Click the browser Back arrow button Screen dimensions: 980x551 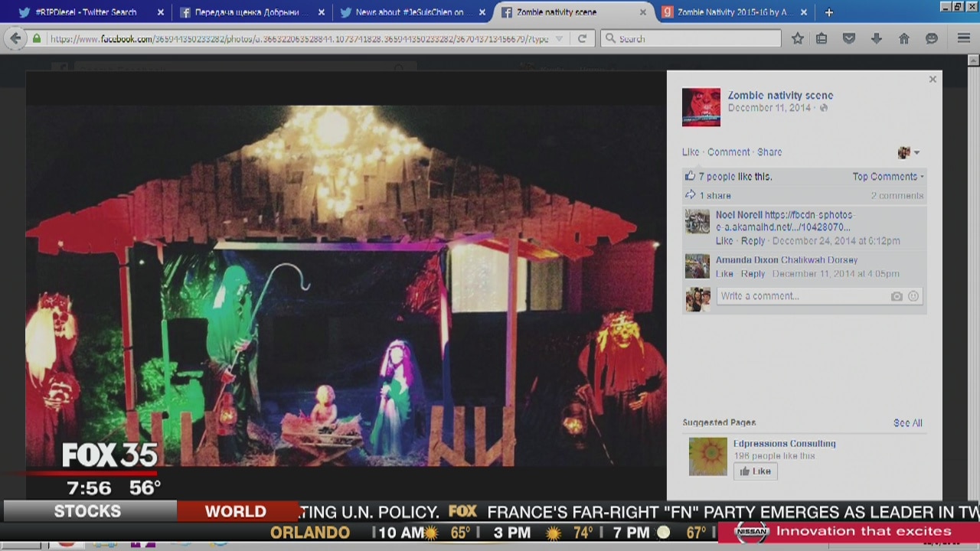(x=15, y=38)
